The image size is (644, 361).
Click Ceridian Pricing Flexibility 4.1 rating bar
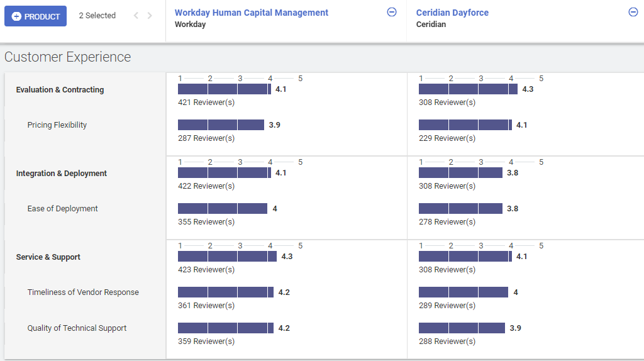465,125
